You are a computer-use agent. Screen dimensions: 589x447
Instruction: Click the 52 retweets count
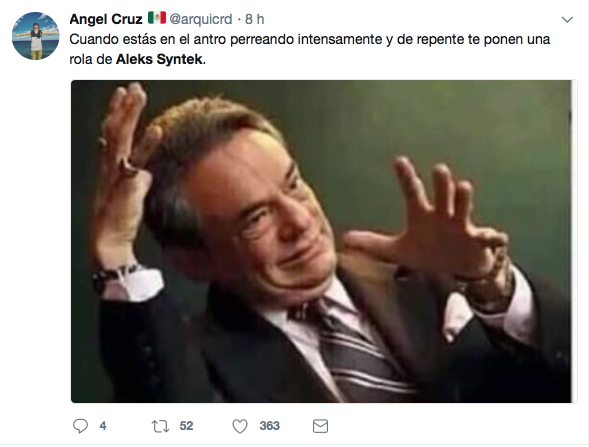pos(186,426)
